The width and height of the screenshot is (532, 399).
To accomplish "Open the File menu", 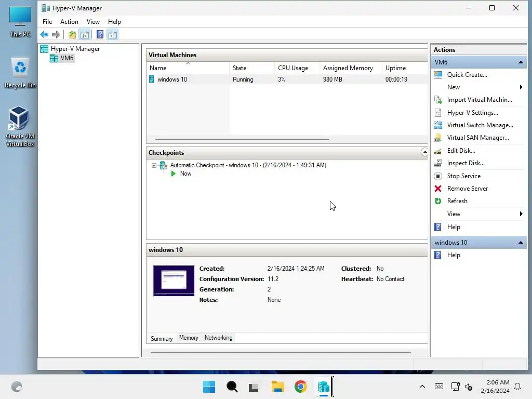I will point(47,22).
